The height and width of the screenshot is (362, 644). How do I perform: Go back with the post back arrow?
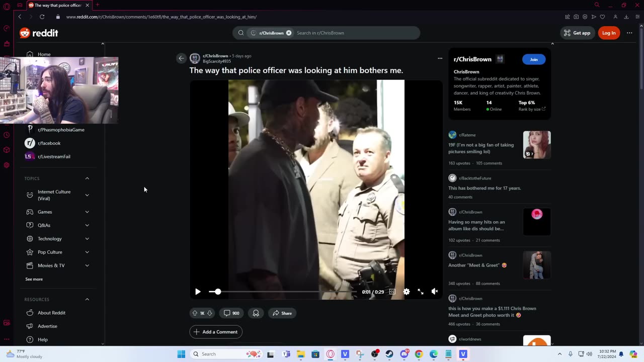click(x=181, y=58)
